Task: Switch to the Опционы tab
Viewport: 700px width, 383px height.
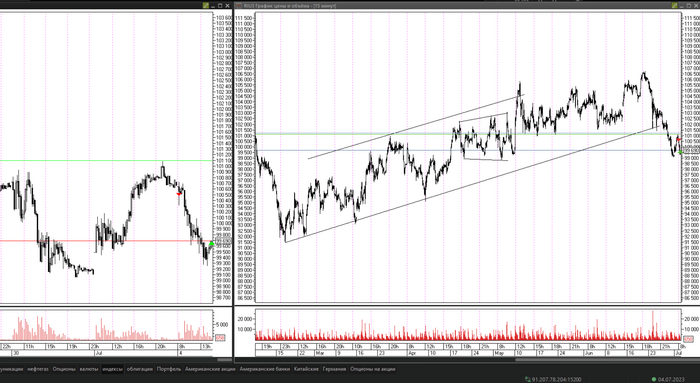Action: [64, 369]
